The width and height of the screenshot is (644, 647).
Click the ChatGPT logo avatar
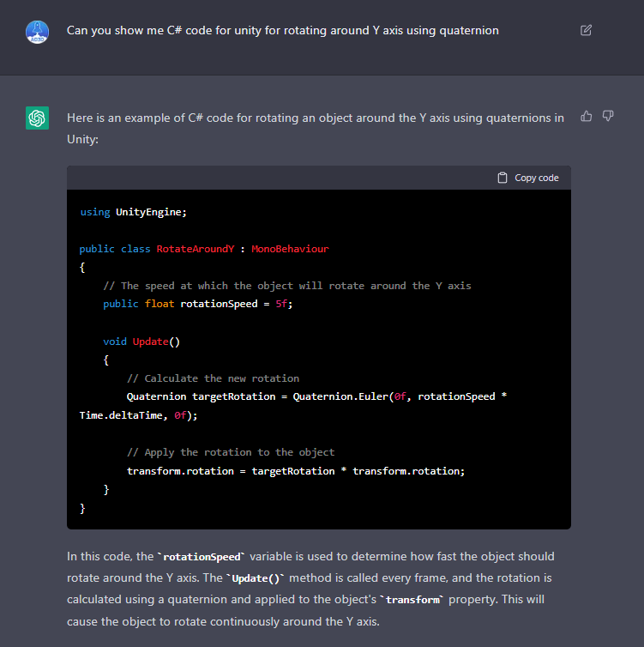37,118
